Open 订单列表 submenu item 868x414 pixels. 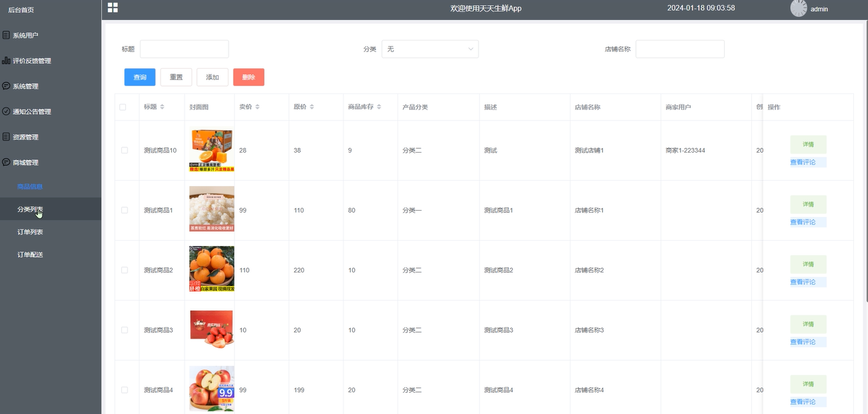51,232
